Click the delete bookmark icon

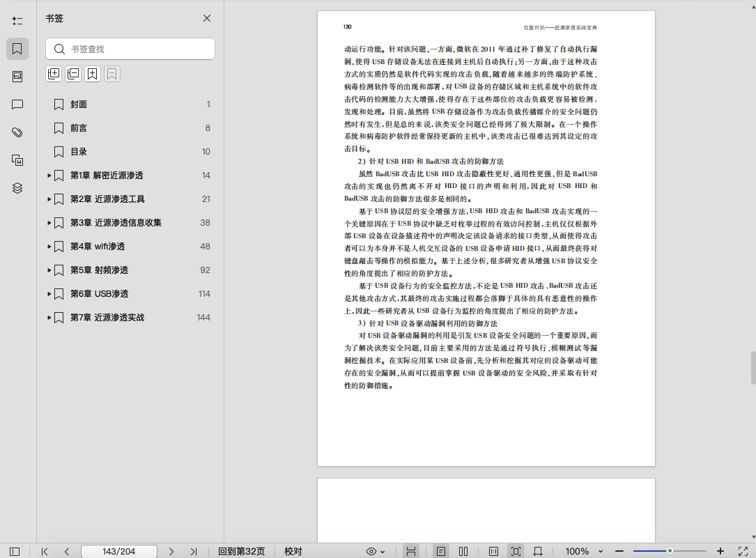tap(112, 74)
